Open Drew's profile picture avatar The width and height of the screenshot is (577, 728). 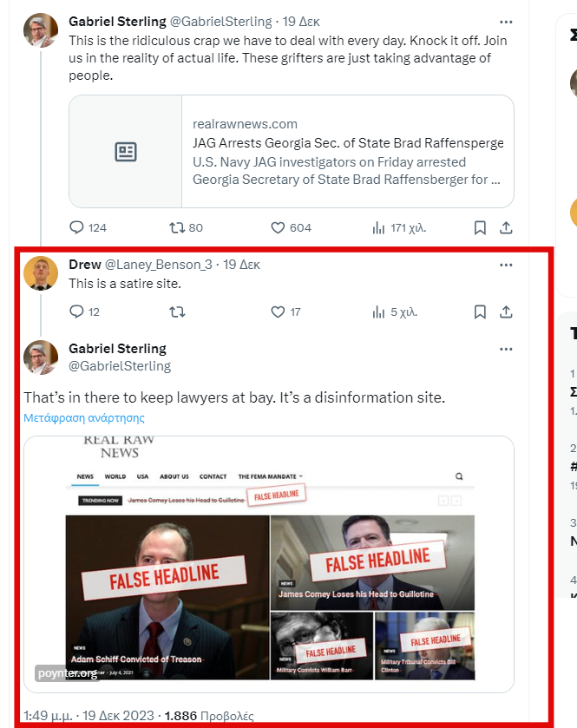pos(41,273)
